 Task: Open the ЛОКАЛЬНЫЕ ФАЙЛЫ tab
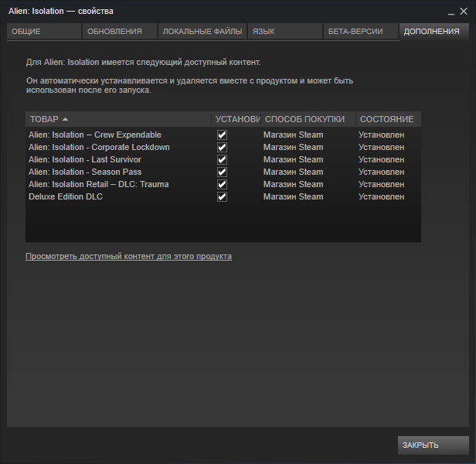point(202,31)
